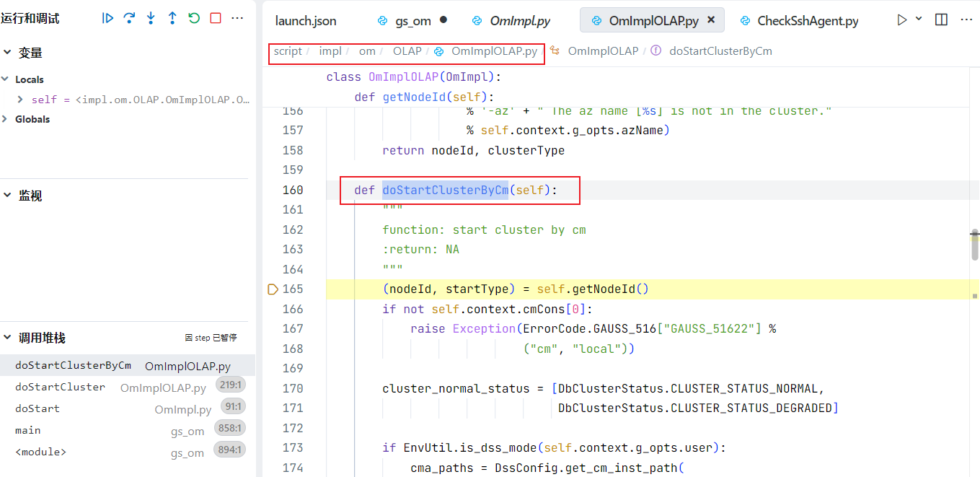The image size is (980, 477).
Task: Click the 91:1 badge for doStart
Action: click(234, 406)
